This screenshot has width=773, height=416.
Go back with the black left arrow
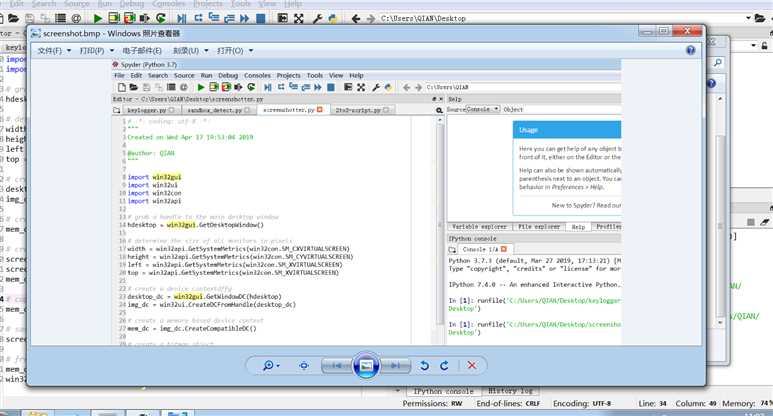tap(356, 19)
